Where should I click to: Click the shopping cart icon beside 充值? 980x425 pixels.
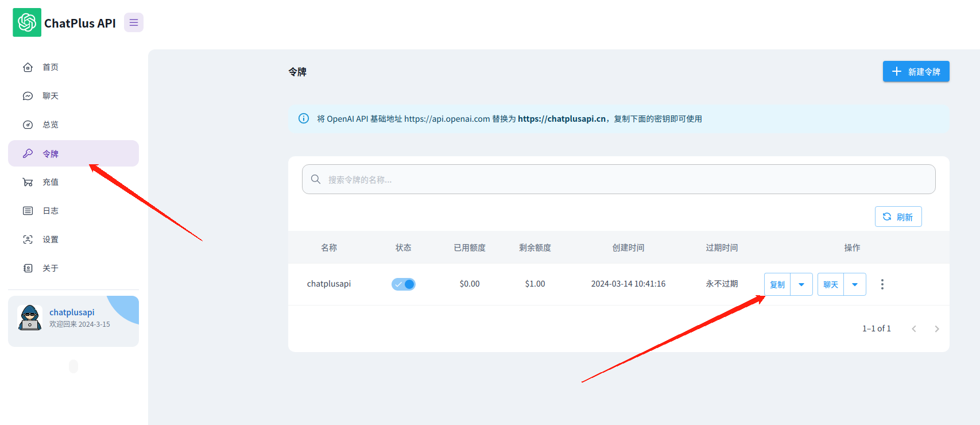[x=28, y=182]
